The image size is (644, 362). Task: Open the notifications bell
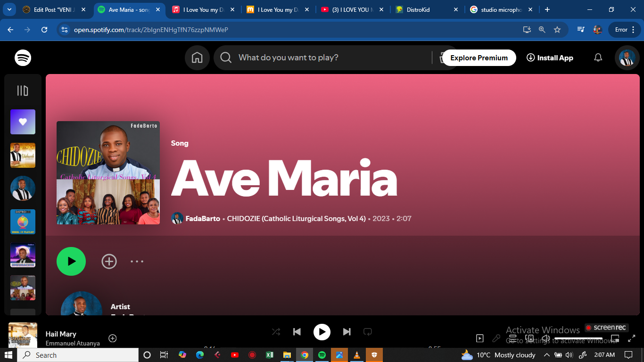coord(598,58)
